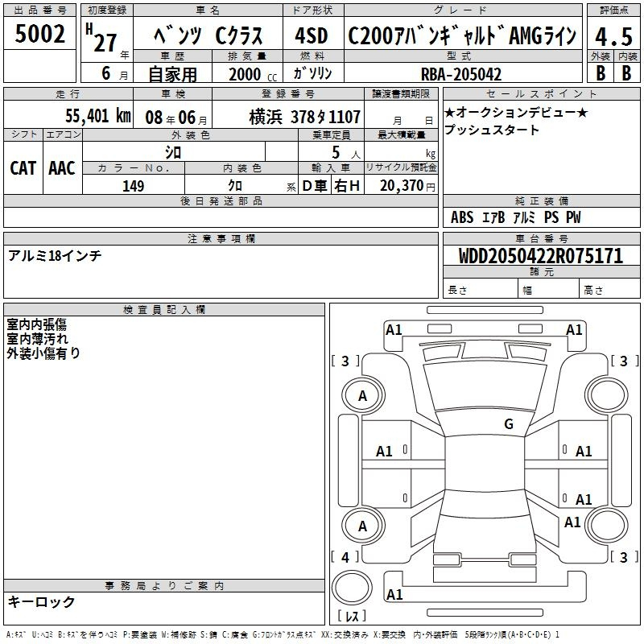Select the mileage 55,401 km

[98, 115]
